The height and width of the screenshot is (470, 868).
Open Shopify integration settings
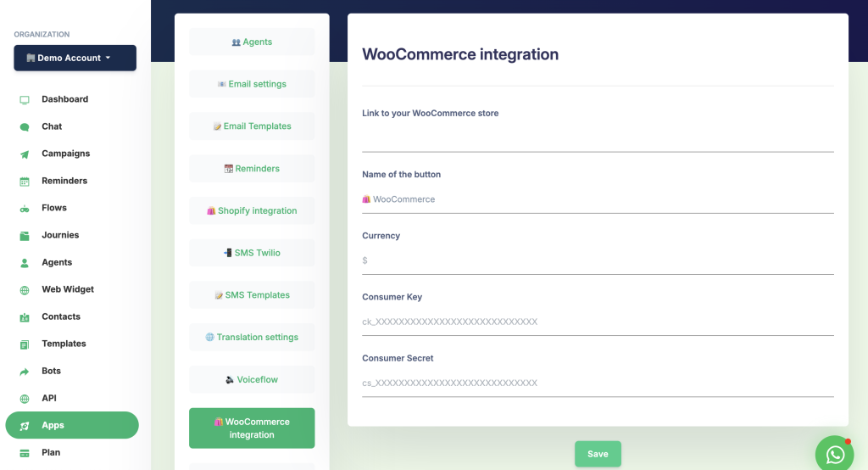252,210
